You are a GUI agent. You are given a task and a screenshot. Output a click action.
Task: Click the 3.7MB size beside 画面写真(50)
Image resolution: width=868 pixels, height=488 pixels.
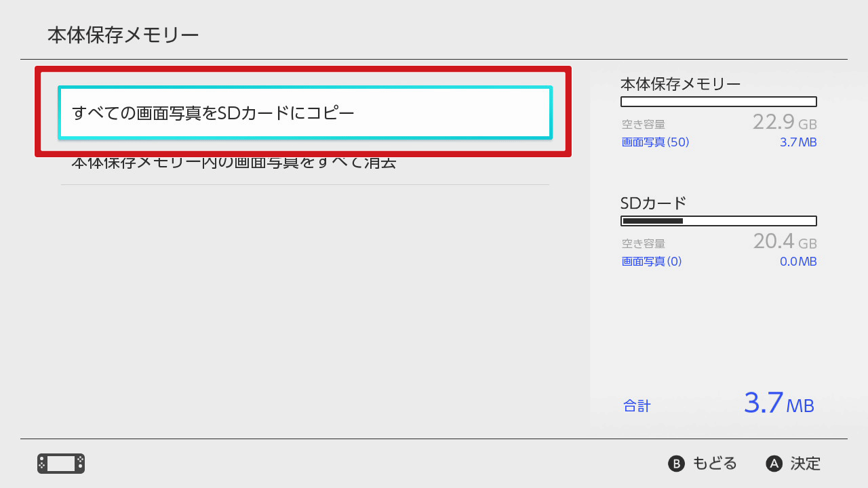pyautogui.click(x=798, y=142)
